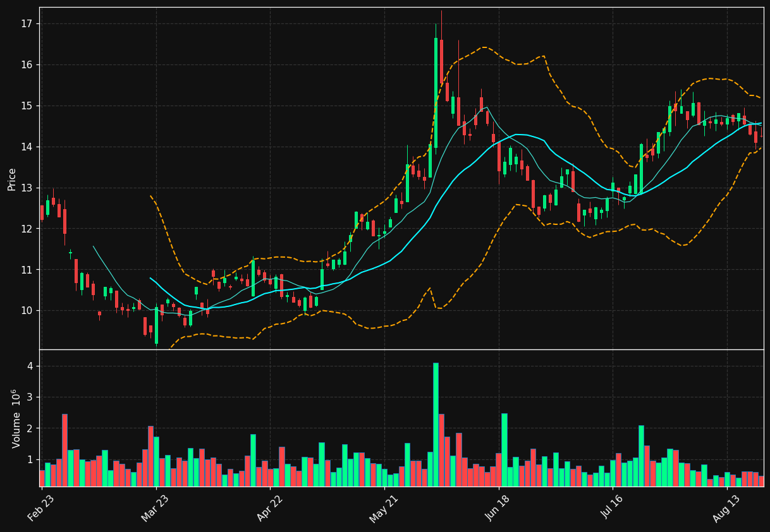Screen dimensions: 770x532
Task: Click the 'Feb 23' date label
Action: coord(41,507)
